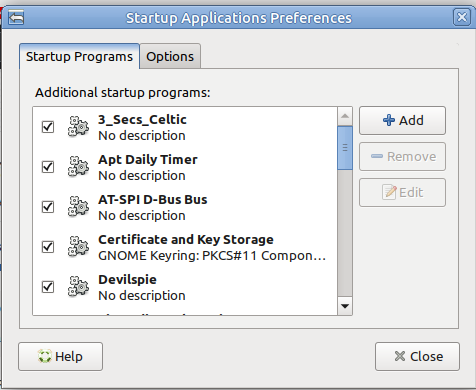This screenshot has width=476, height=390.
Task: Click the Add button
Action: pos(402,120)
